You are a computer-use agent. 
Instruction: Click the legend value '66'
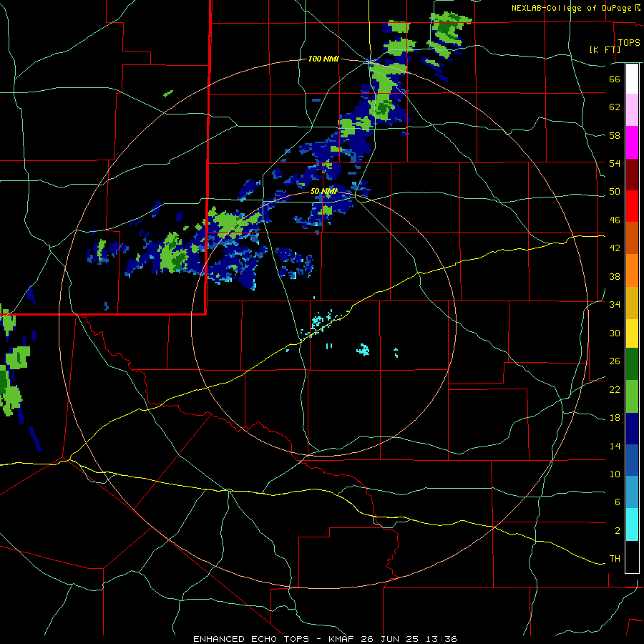(615, 79)
